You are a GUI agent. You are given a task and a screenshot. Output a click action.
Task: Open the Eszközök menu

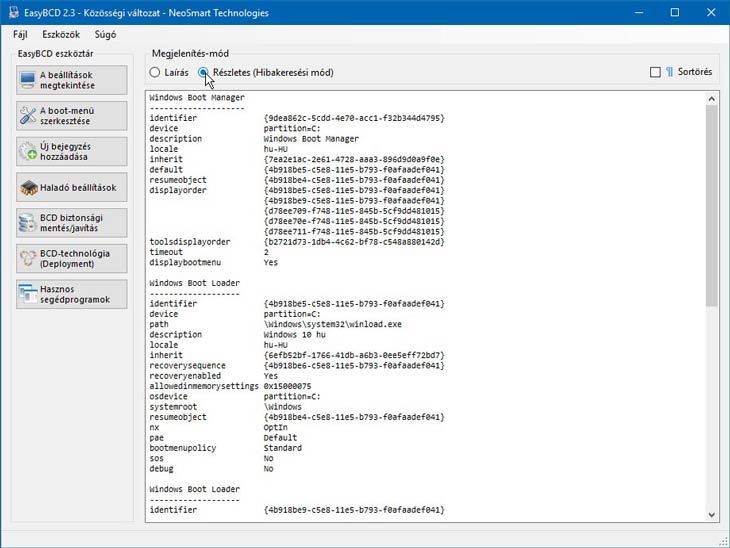(x=61, y=34)
